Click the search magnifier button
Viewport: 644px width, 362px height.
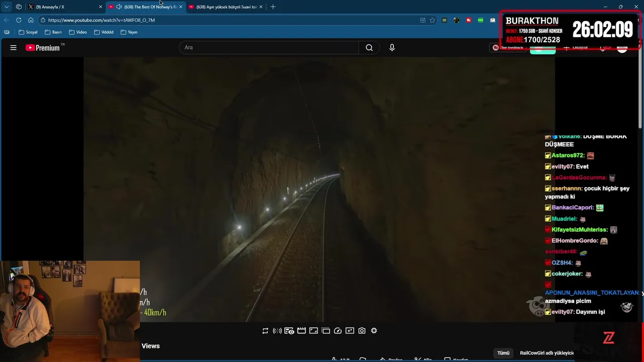(x=369, y=48)
